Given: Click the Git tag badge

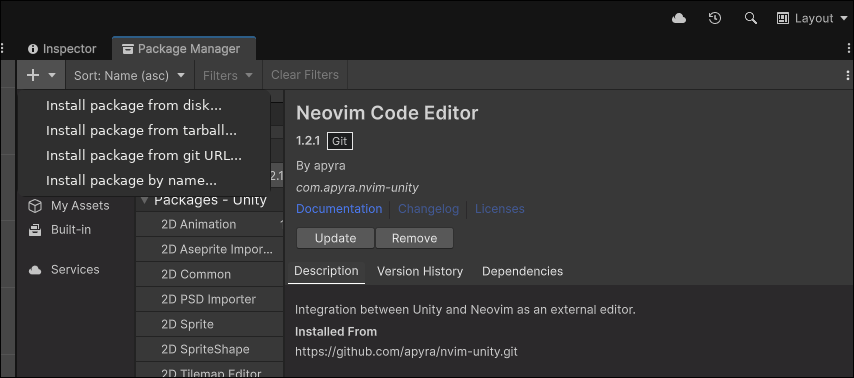Looking at the screenshot, I should (x=340, y=142).
